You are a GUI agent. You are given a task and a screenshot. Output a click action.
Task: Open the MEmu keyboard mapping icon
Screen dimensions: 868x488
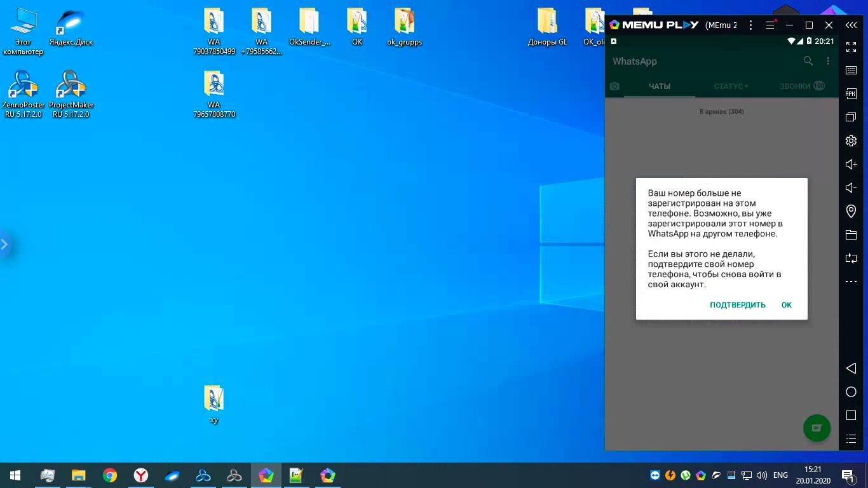(x=851, y=71)
